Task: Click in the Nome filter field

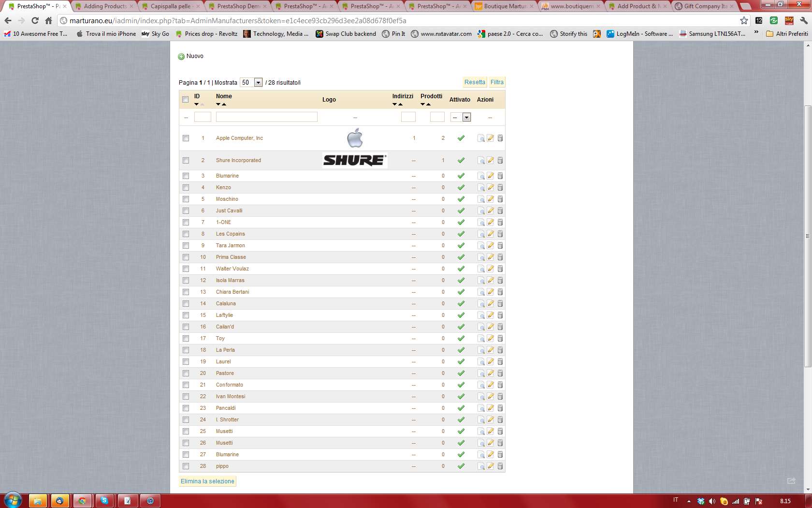Action: pyautogui.click(x=267, y=117)
